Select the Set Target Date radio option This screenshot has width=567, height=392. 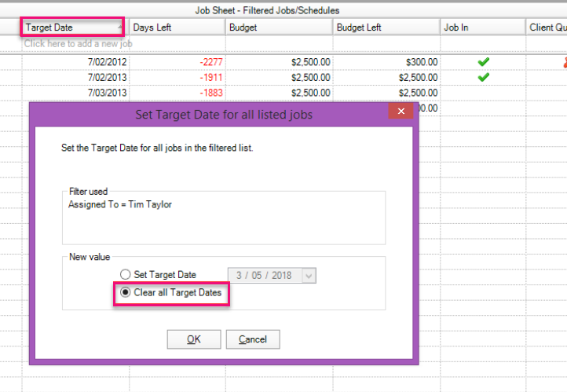point(124,275)
